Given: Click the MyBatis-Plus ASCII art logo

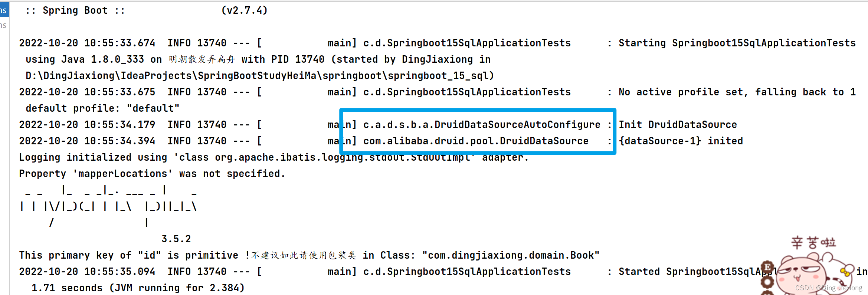Looking at the screenshot, I should click(109, 206).
